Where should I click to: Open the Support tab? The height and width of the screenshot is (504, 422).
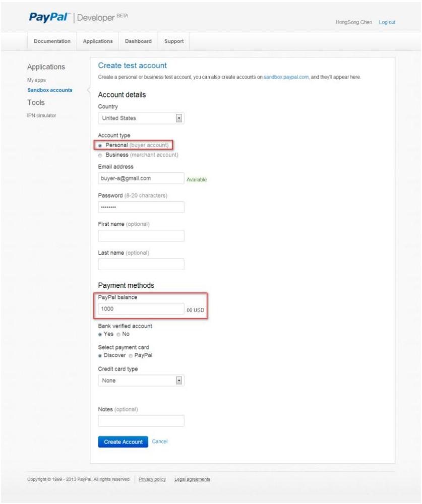[x=174, y=41]
